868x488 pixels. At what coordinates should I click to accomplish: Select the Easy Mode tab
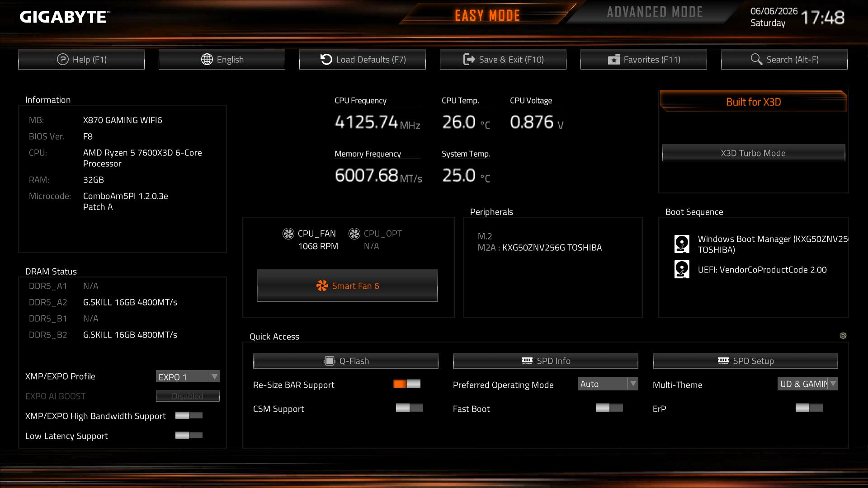tap(487, 15)
